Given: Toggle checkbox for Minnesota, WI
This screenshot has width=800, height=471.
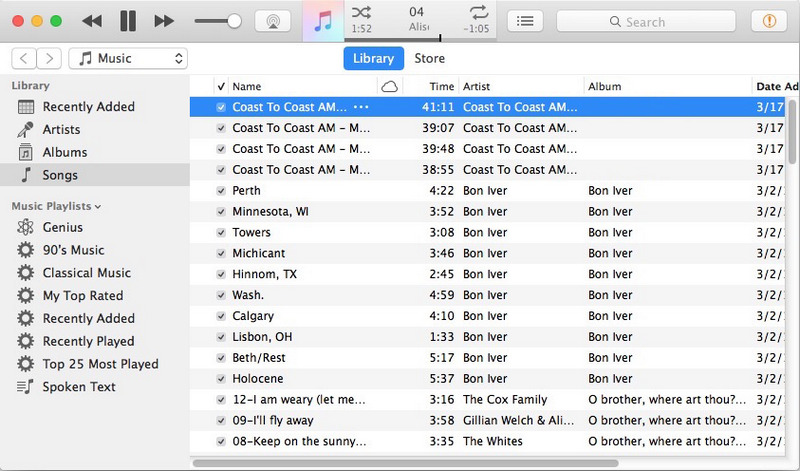Looking at the screenshot, I should (221, 212).
